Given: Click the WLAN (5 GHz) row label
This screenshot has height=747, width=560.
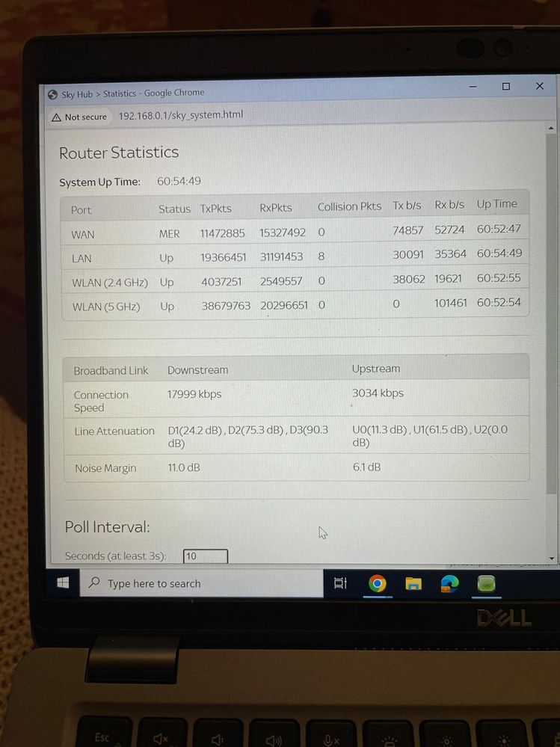Looking at the screenshot, I should 106,307.
